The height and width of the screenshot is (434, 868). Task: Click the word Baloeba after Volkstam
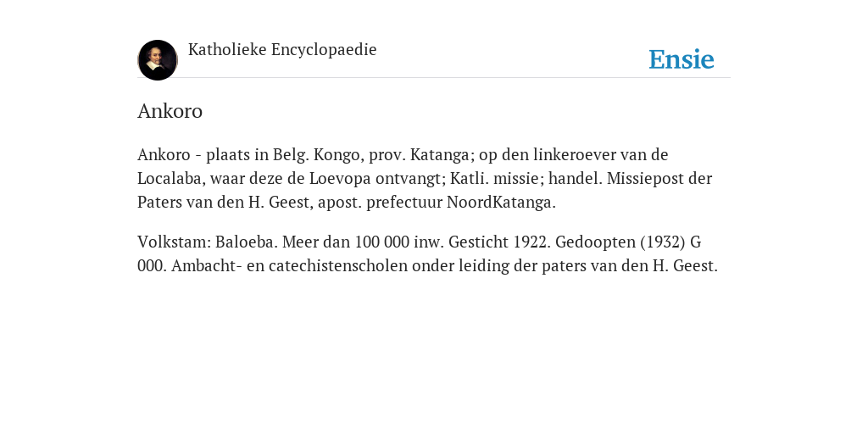(247, 242)
